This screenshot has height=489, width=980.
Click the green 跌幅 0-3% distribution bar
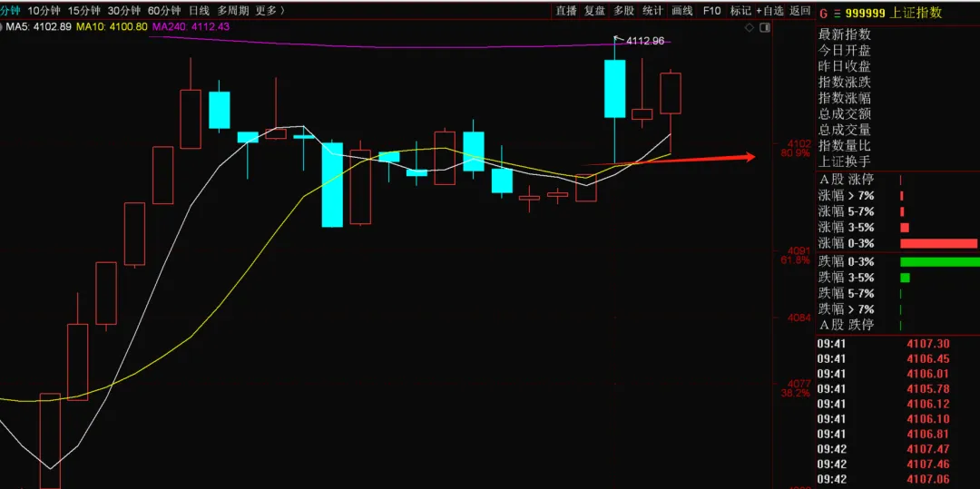tap(940, 261)
